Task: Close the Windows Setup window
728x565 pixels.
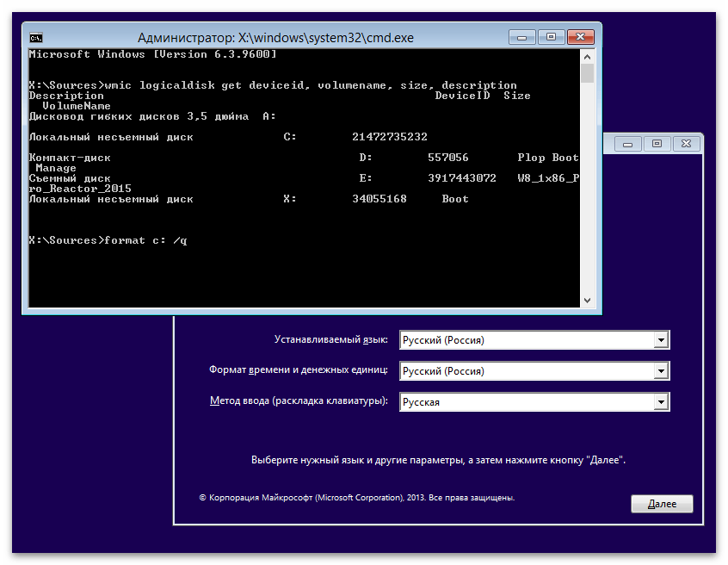Action: pyautogui.click(x=686, y=144)
